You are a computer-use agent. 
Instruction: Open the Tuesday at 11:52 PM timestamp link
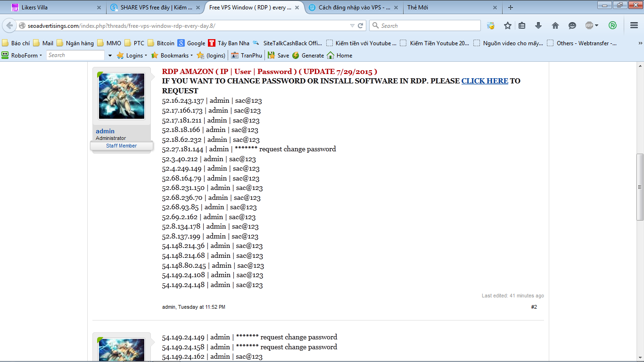point(202,307)
